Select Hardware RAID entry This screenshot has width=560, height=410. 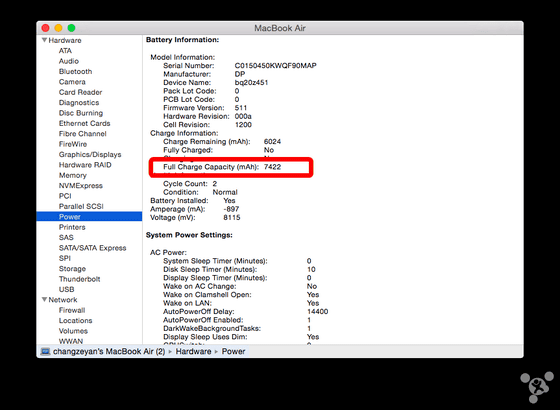(x=85, y=165)
